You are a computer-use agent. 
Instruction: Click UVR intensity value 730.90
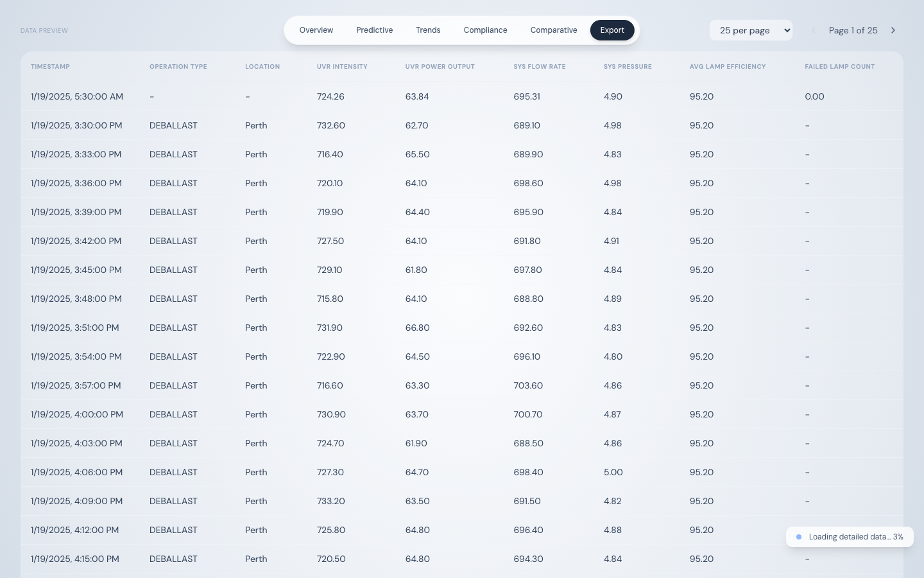click(x=331, y=414)
